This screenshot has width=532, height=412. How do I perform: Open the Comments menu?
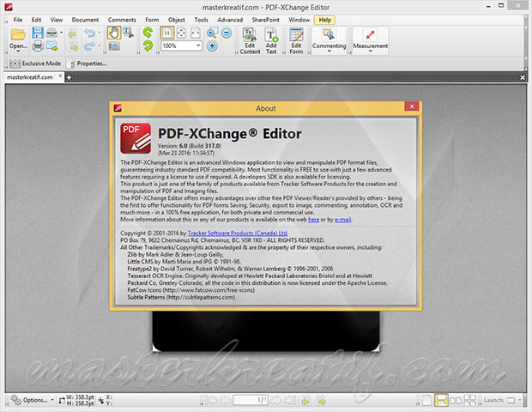click(122, 20)
